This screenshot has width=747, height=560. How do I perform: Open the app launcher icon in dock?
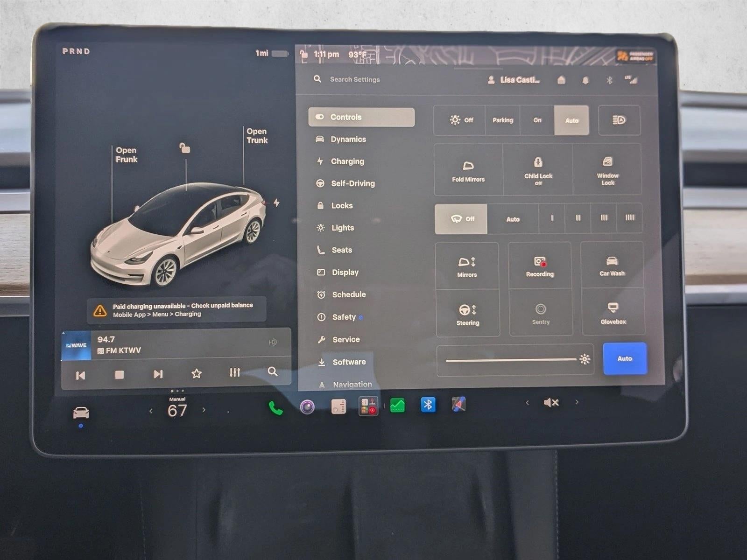pyautogui.click(x=368, y=406)
